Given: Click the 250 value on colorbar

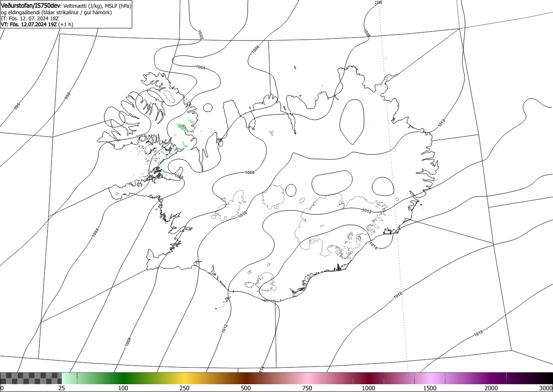Looking at the screenshot, I should [184, 388].
